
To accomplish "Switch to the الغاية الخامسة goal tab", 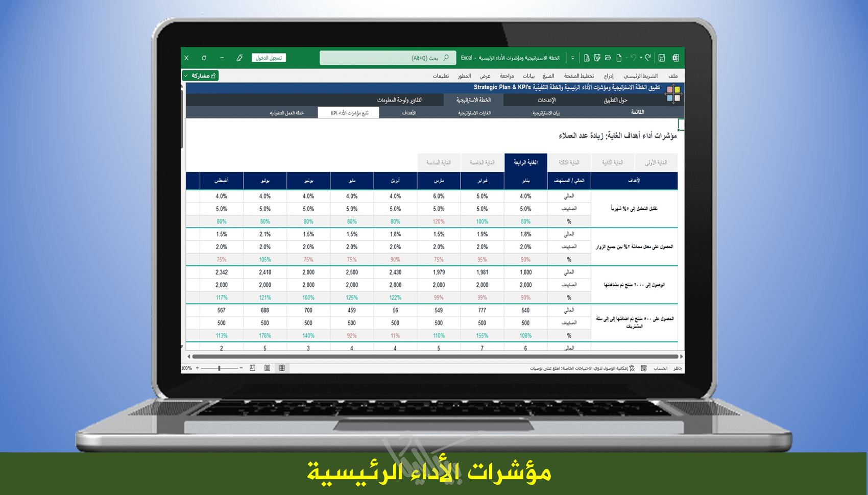I will point(482,162).
